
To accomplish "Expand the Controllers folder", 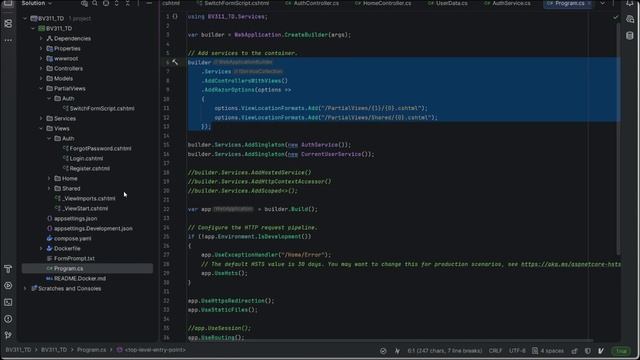I will tap(41, 69).
